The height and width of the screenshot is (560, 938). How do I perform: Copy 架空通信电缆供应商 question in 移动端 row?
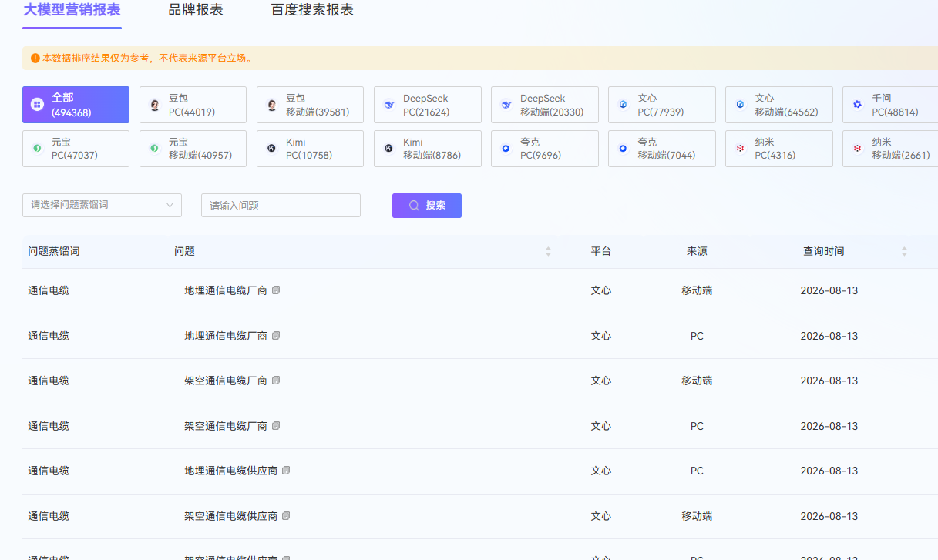pyautogui.click(x=286, y=516)
